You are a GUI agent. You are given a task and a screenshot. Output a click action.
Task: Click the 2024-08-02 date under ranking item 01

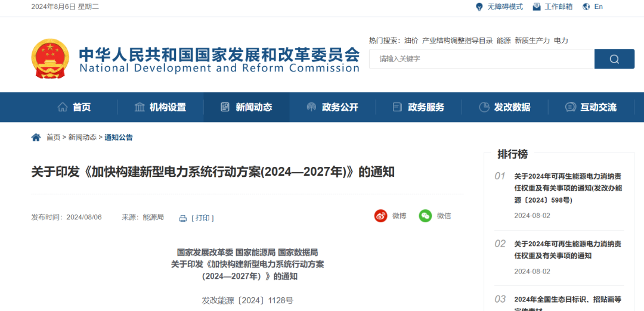pos(532,216)
